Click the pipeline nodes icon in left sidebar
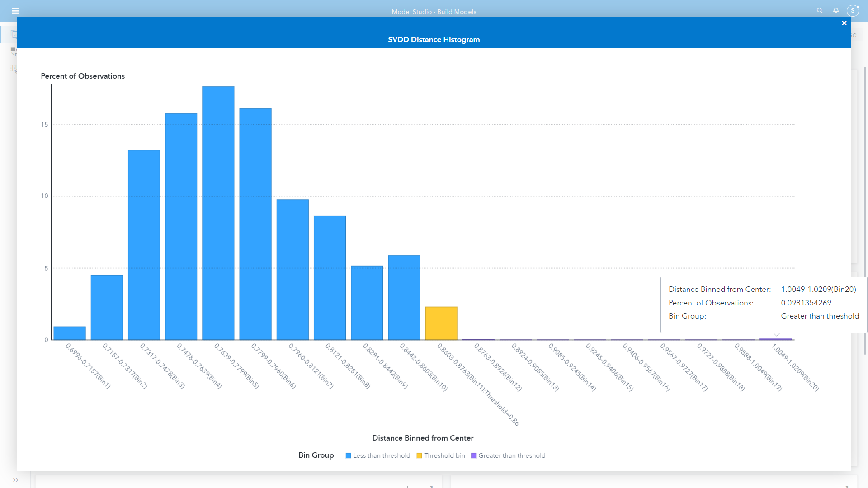Image resolution: width=868 pixels, height=488 pixels. pyautogui.click(x=14, y=52)
